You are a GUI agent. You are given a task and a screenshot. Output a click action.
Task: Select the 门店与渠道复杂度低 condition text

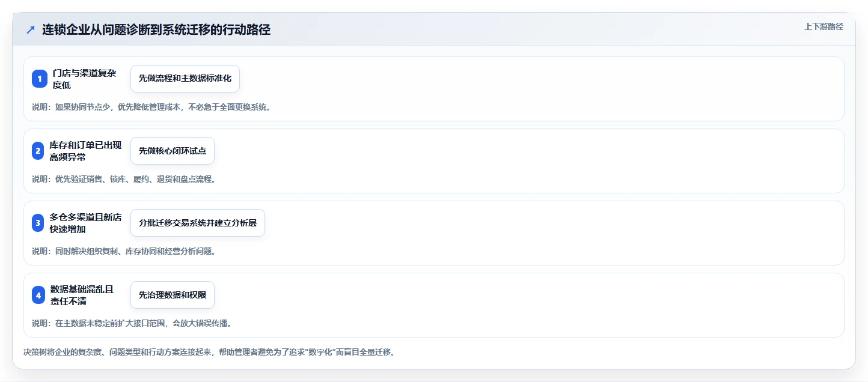click(85, 79)
